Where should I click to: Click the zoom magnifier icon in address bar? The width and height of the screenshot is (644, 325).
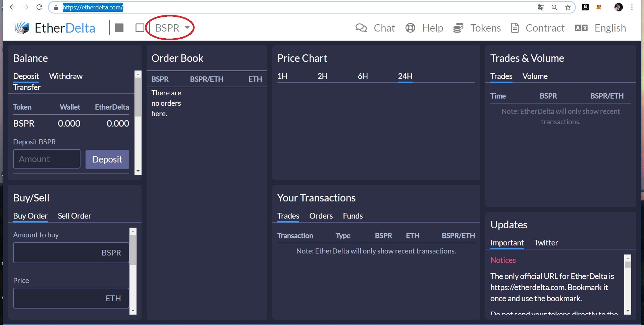coord(554,7)
